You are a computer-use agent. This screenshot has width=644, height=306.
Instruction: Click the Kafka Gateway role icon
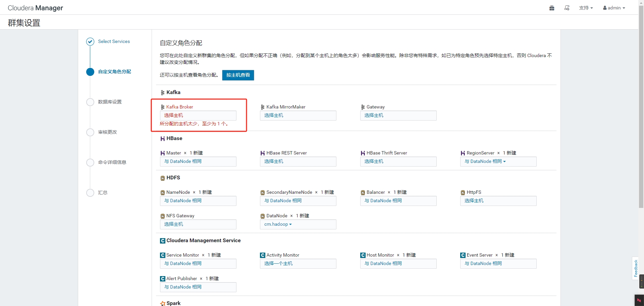pyautogui.click(x=363, y=107)
